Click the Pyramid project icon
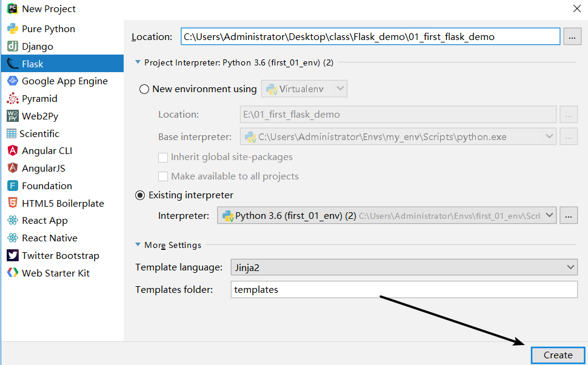 click(x=12, y=98)
